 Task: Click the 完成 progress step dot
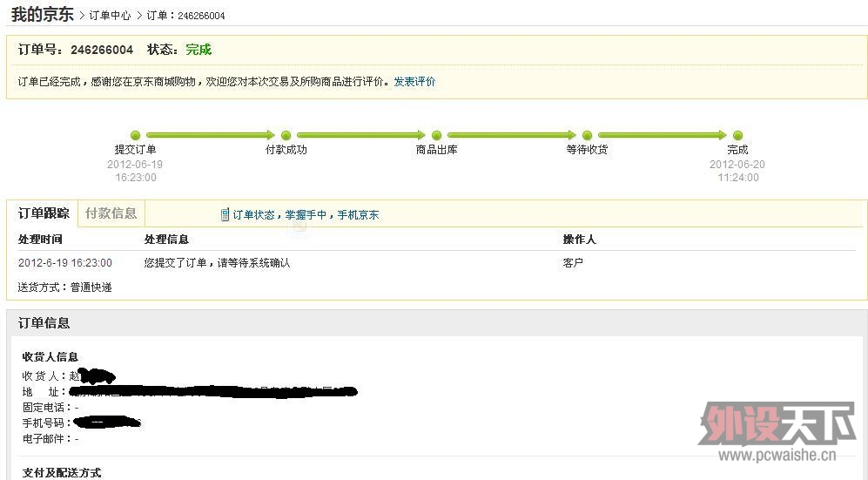click(738, 135)
